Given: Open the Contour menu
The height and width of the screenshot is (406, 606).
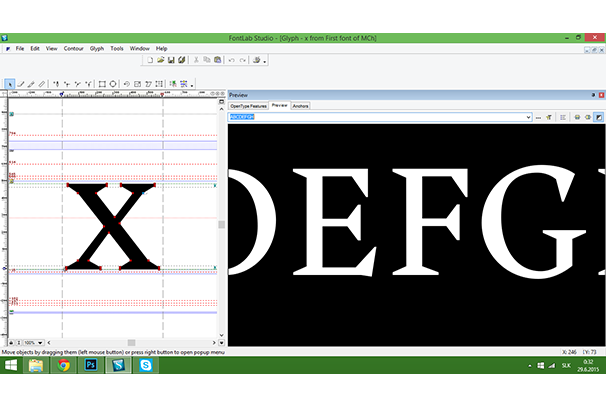Looking at the screenshot, I should click(x=73, y=48).
